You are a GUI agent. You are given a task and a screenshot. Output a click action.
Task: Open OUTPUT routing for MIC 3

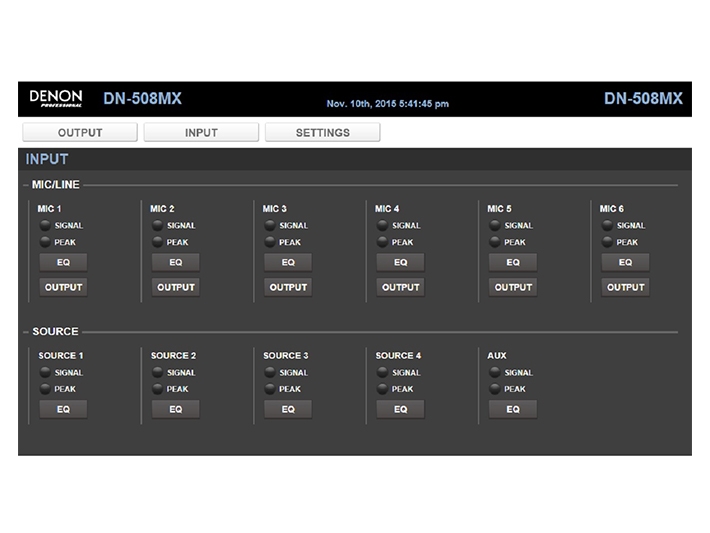(x=288, y=287)
